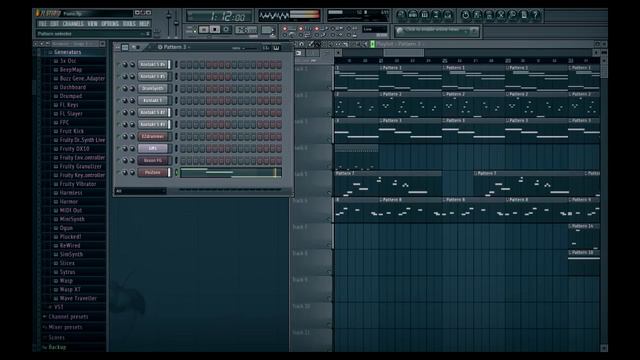Show the Browser view shortcut icon
Image resolution: width=640 pixels, height=360 pixels.
436,16
